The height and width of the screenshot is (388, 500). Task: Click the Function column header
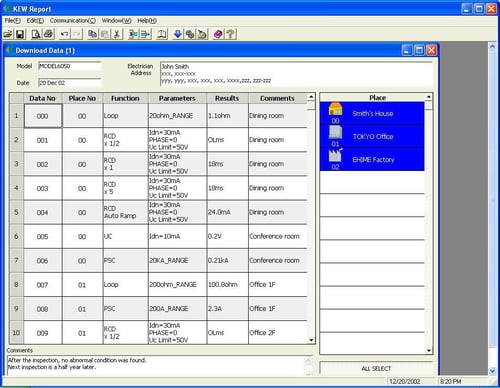pos(125,98)
